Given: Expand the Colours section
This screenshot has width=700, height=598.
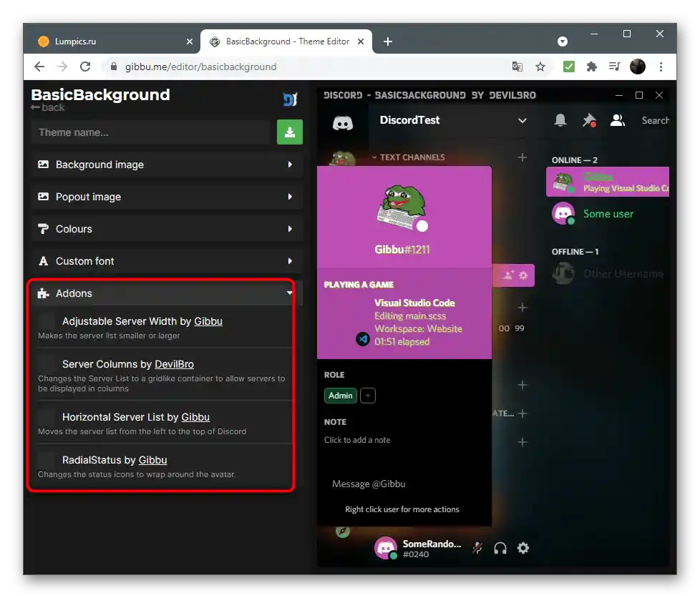Looking at the screenshot, I should 167,229.
